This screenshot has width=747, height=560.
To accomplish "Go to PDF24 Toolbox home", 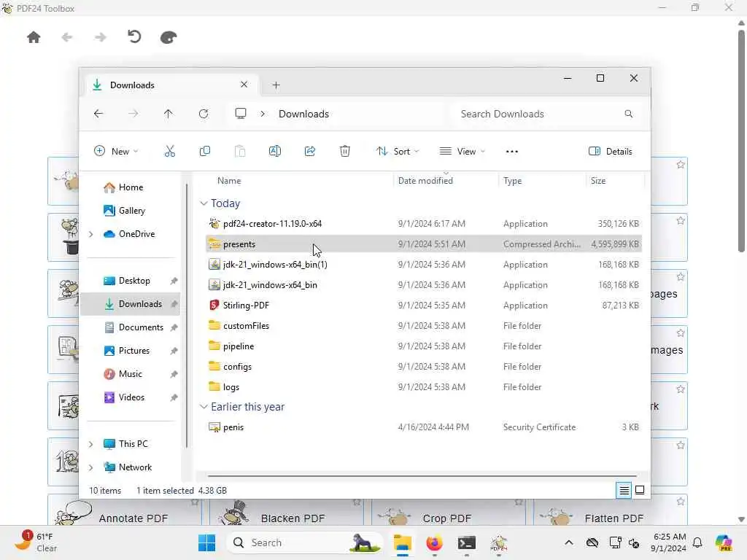I will pyautogui.click(x=34, y=37).
